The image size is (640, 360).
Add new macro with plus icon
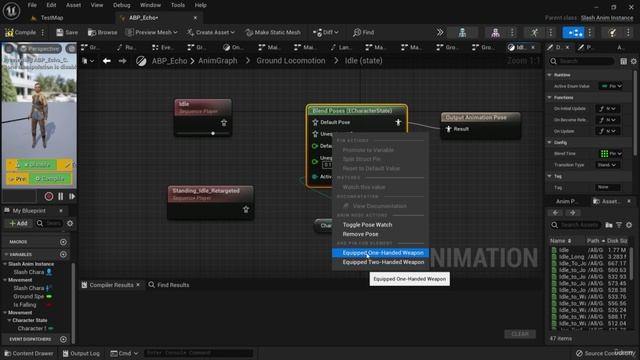tap(63, 242)
